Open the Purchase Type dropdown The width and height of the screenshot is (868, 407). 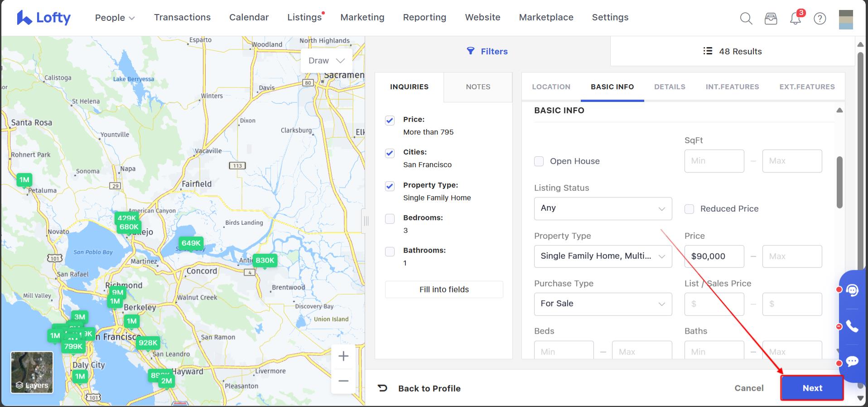coord(603,304)
